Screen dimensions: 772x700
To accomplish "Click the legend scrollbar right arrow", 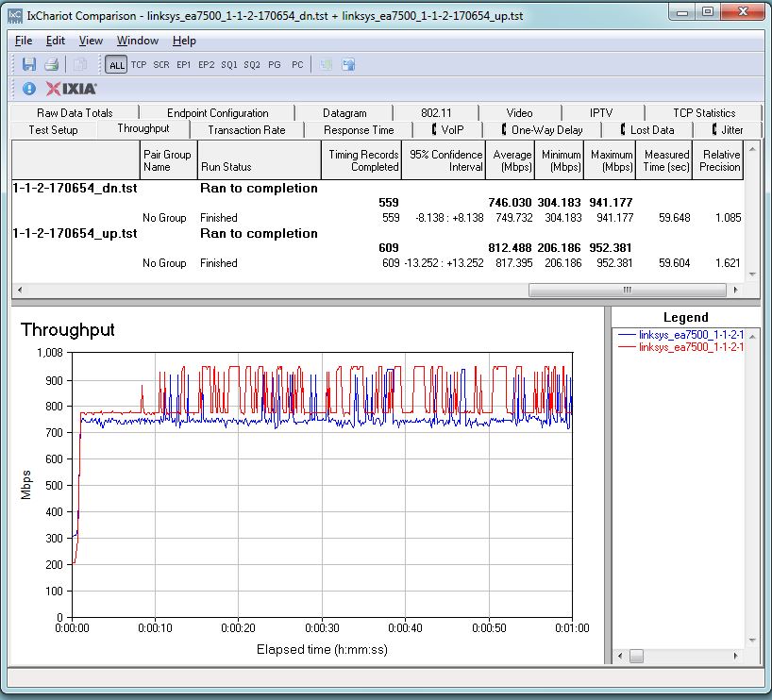I will pyautogui.click(x=736, y=657).
